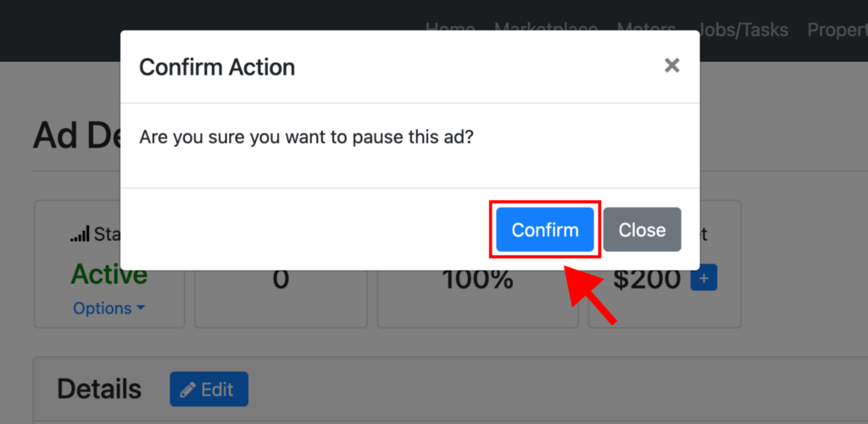Open the Property nav link
Viewport: 868px width, 424px height.
click(837, 30)
